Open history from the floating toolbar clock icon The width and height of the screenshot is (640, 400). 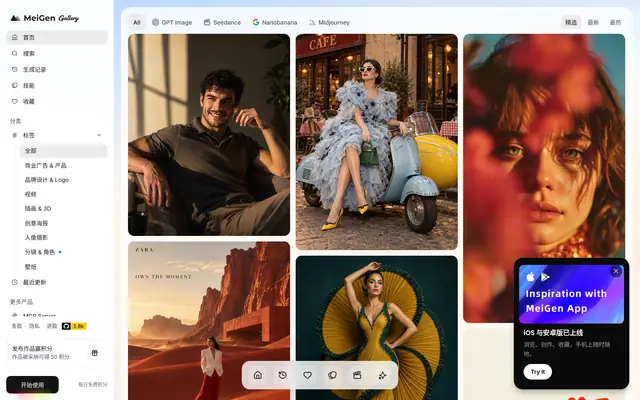282,375
